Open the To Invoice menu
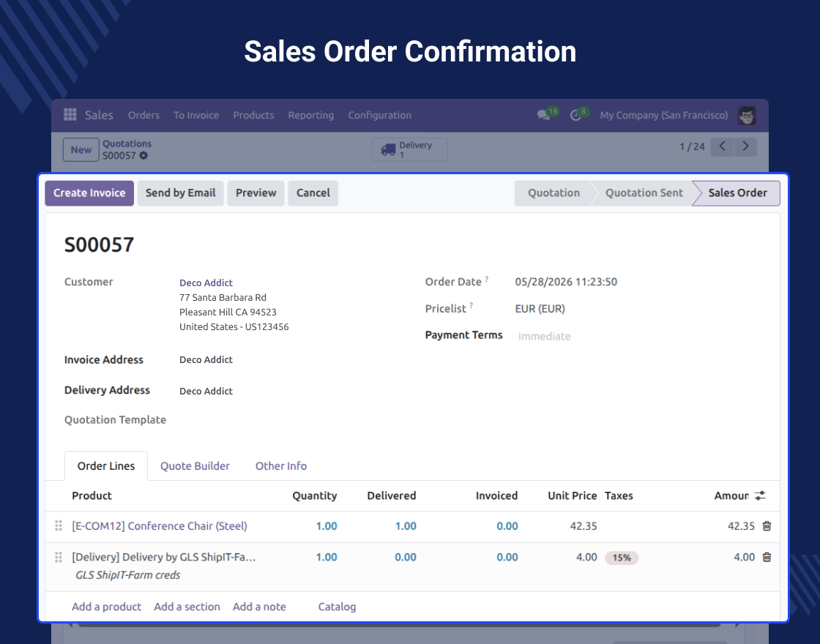This screenshot has height=644, width=820. pyautogui.click(x=196, y=115)
